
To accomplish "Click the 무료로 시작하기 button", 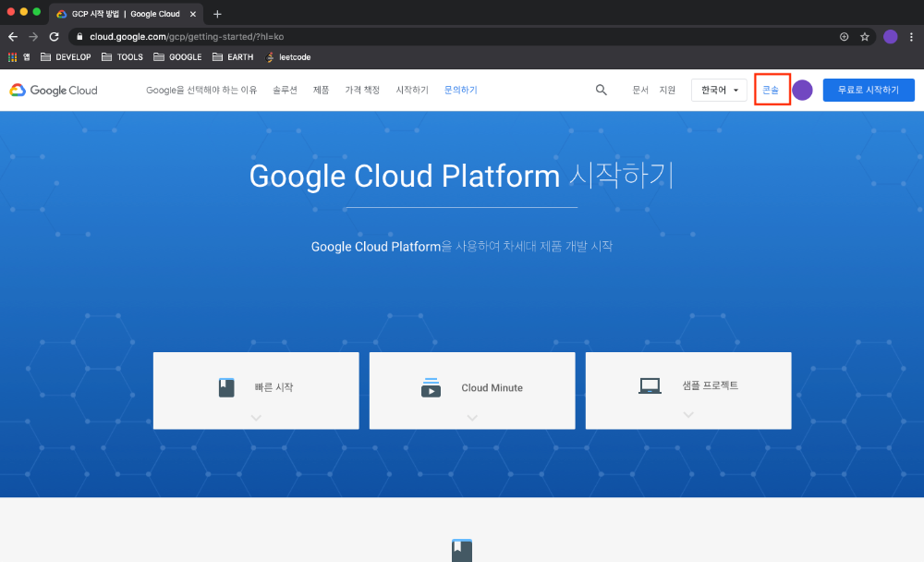I will tap(869, 91).
